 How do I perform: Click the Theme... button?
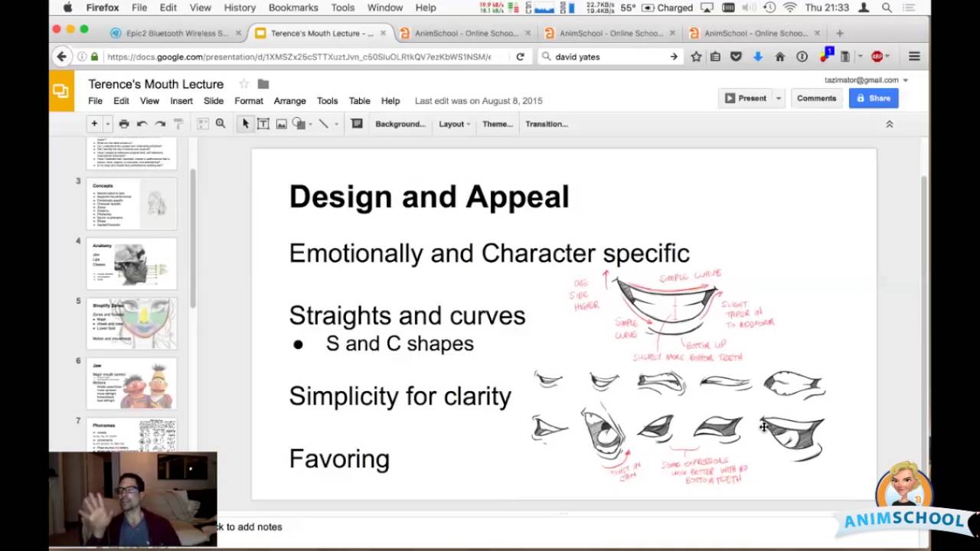tap(498, 124)
